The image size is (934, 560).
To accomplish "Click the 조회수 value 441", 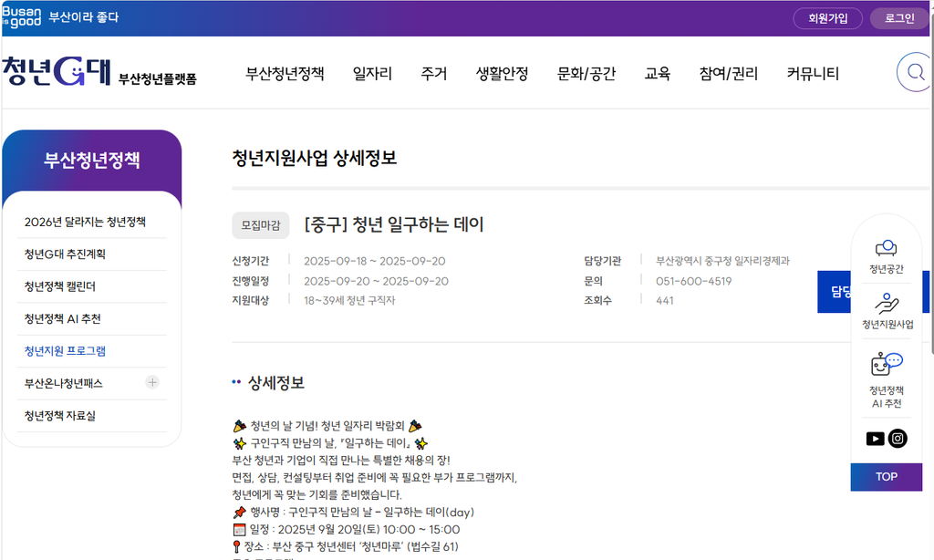I will tap(665, 300).
